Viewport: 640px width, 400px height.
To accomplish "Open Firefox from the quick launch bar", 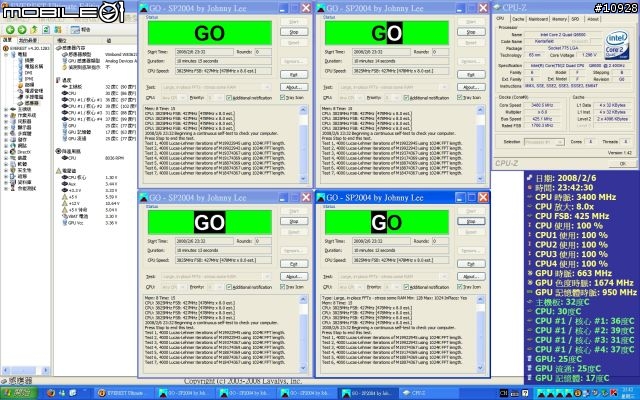I will [x=51, y=393].
